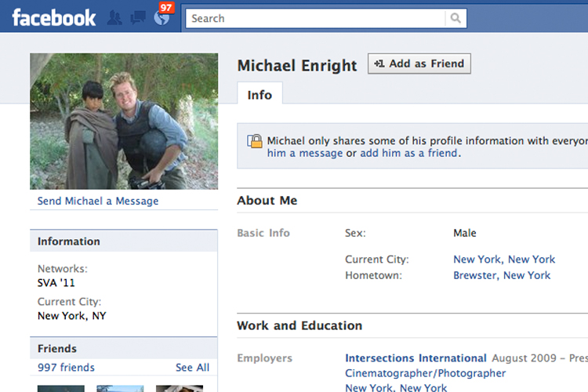Click the red 97 notification badge
This screenshot has height=392, width=588.
166,8
